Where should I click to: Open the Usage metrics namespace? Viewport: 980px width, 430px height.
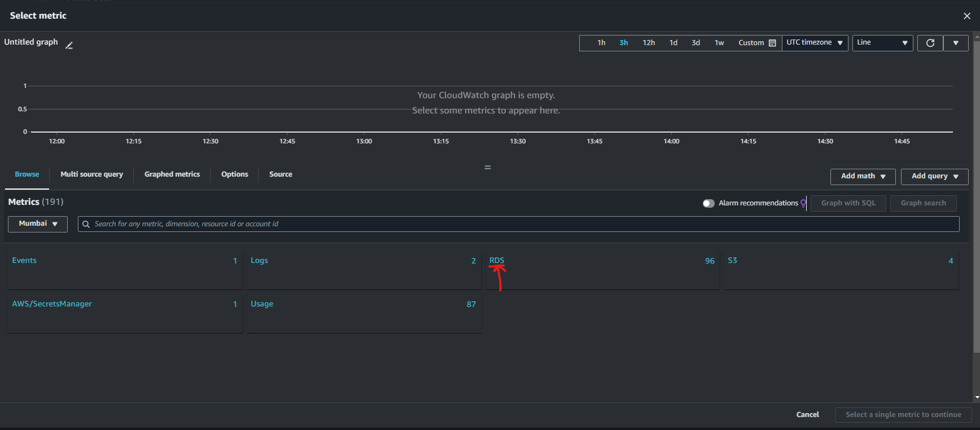coord(262,304)
